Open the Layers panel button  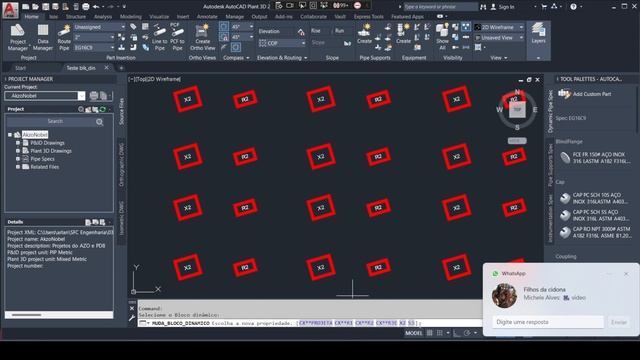[x=538, y=33]
